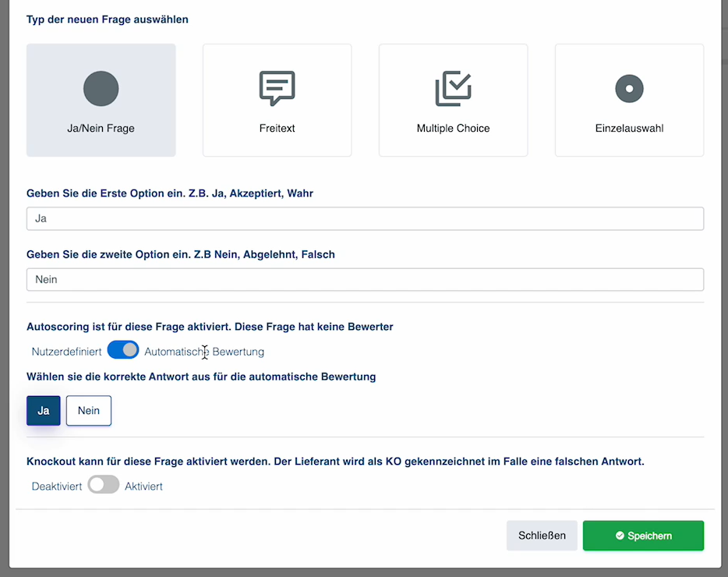728x577 pixels.
Task: Click the gray circle Ja/Nein Frage icon
Action: coord(101,88)
